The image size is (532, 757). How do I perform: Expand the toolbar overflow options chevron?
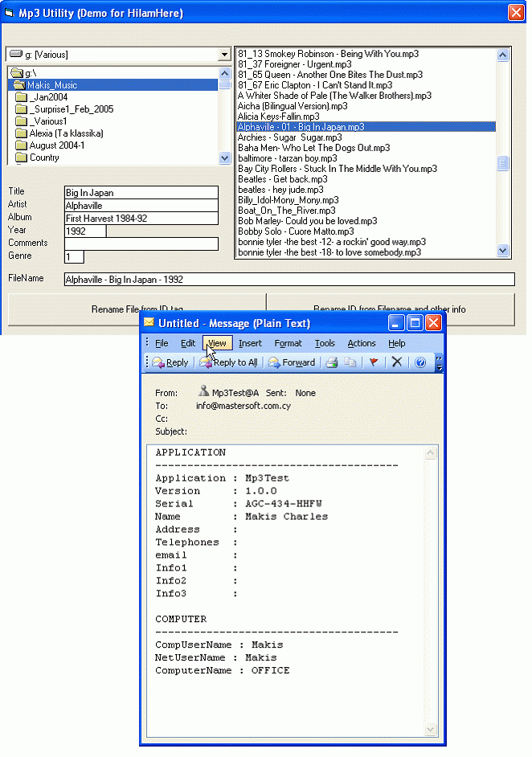439,363
